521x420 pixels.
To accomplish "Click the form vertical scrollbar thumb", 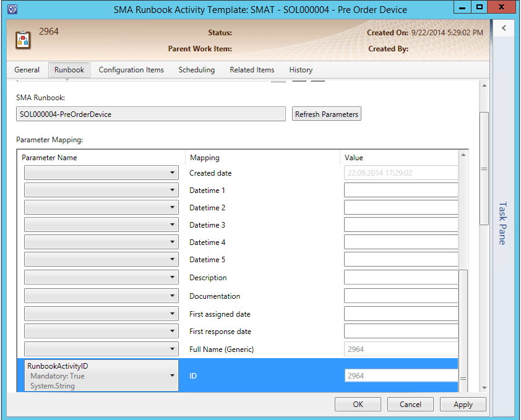I will click(484, 168).
